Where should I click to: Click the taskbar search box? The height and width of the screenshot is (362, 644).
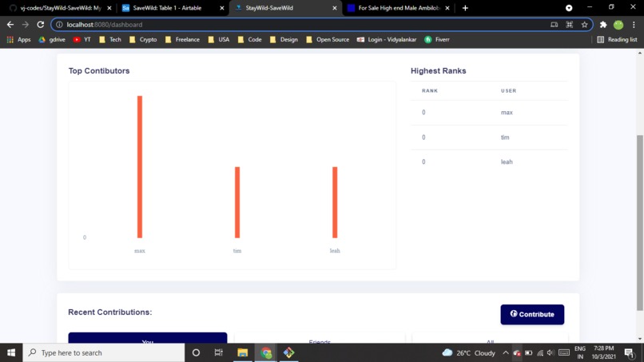(104, 352)
